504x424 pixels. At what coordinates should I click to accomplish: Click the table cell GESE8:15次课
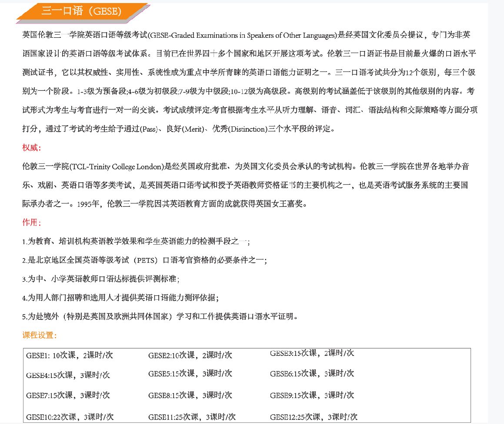pos(190,395)
